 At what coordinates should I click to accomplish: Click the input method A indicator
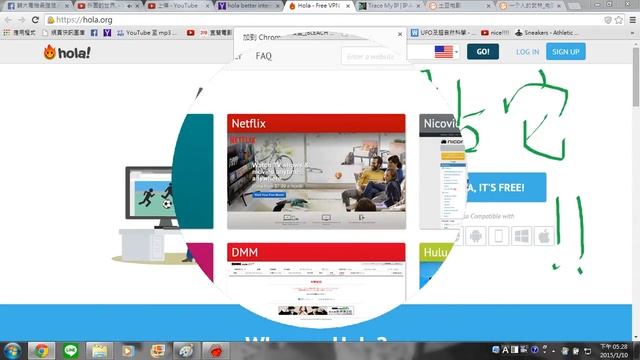coord(505,350)
